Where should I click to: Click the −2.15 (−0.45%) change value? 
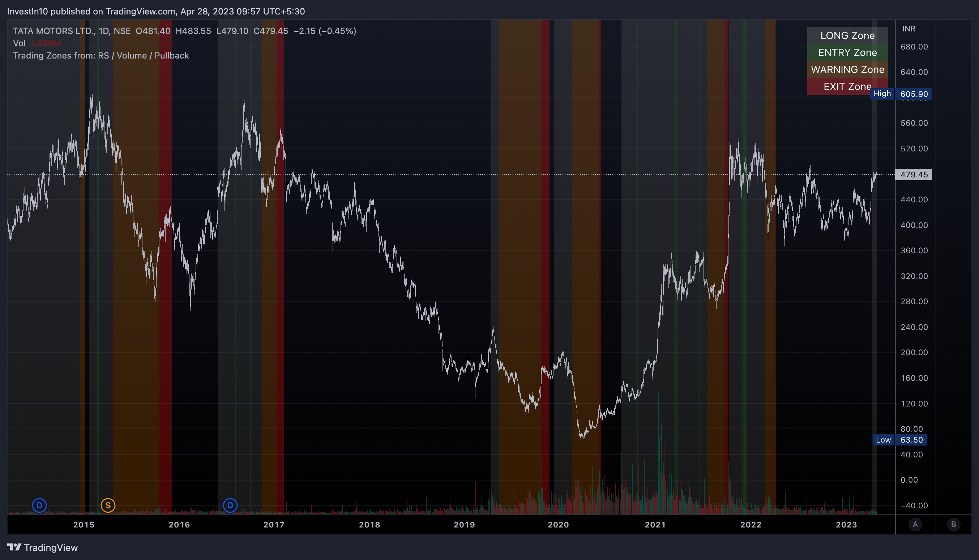click(x=325, y=31)
